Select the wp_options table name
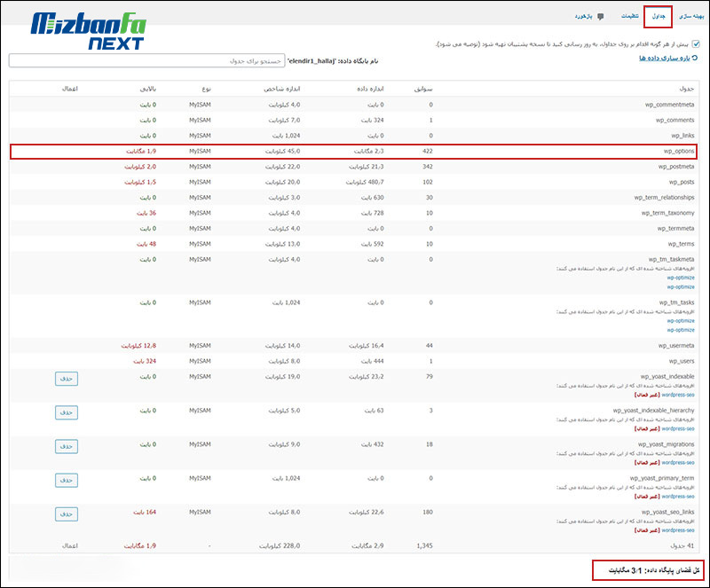The image size is (710, 588). tap(679, 151)
